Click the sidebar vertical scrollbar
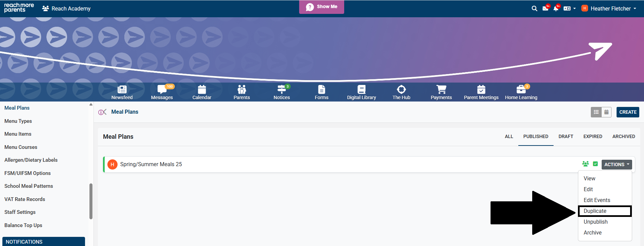 pos(91,201)
